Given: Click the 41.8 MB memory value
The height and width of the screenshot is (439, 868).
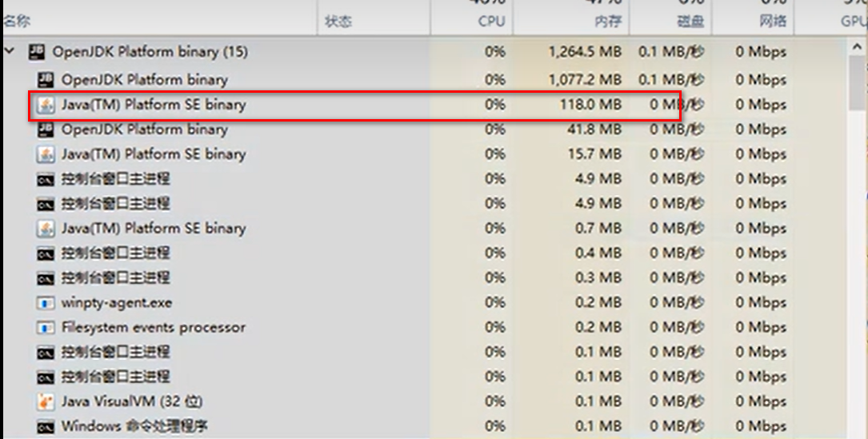Looking at the screenshot, I should 595,130.
